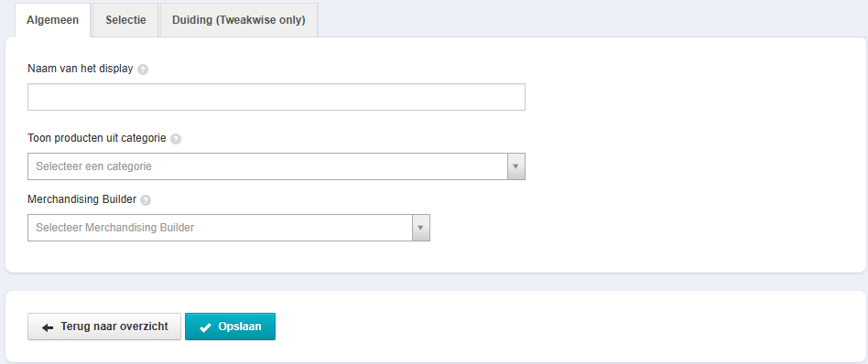Click the Toon producten uit categorie label
Screen dimensions: 868x364
click(x=97, y=138)
